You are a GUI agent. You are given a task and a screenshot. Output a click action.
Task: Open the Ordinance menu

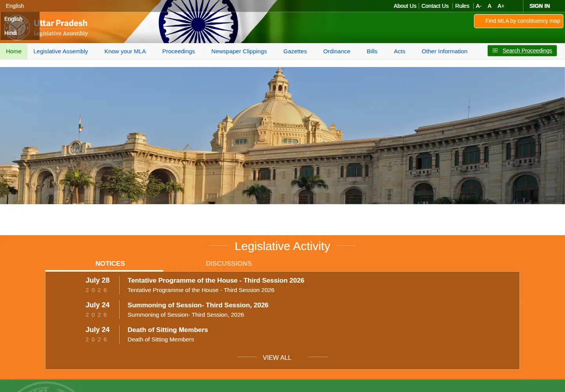pos(337,51)
